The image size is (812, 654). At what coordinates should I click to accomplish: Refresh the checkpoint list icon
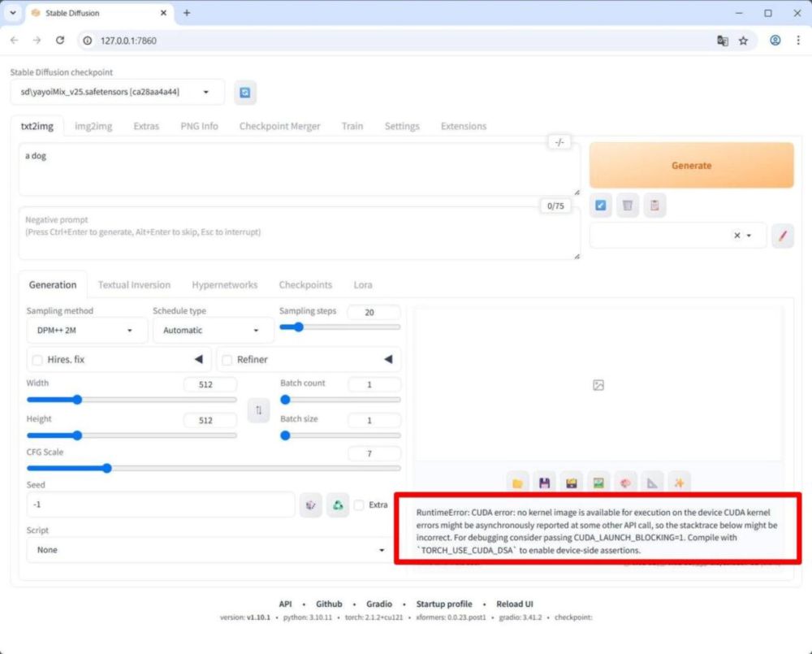[x=245, y=93]
